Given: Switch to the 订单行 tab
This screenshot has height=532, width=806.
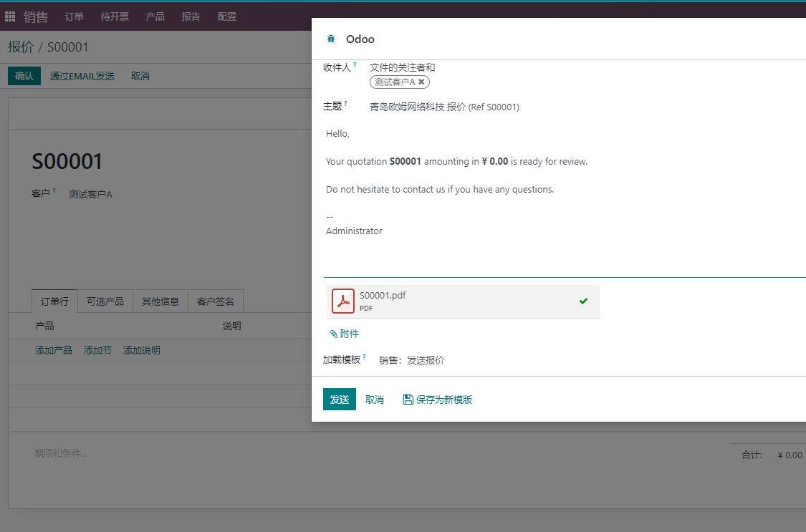Looking at the screenshot, I should tap(54, 301).
